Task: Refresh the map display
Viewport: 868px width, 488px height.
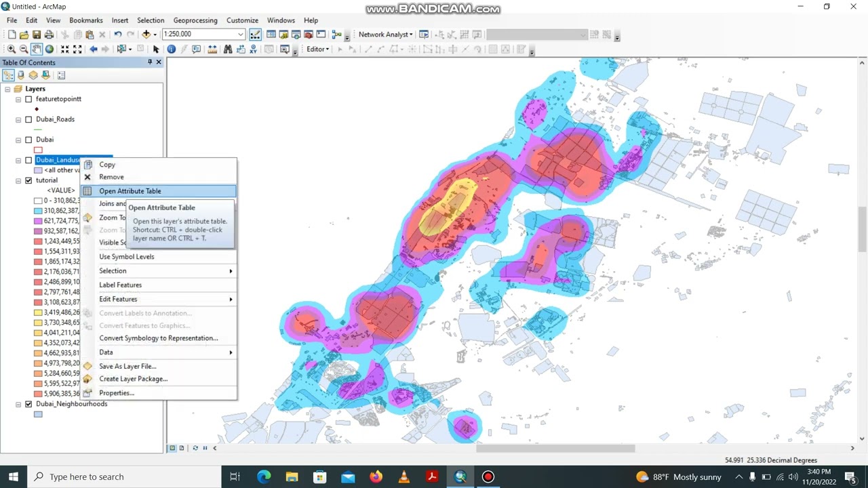Action: click(x=195, y=448)
